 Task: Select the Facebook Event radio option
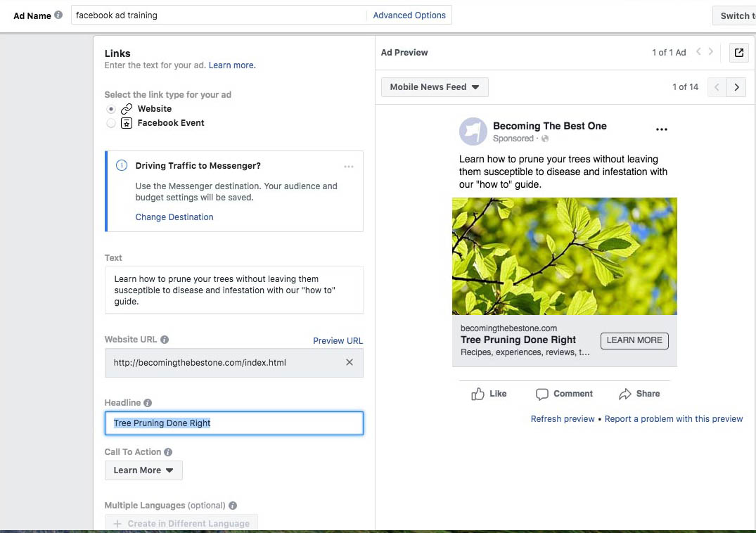pos(111,123)
